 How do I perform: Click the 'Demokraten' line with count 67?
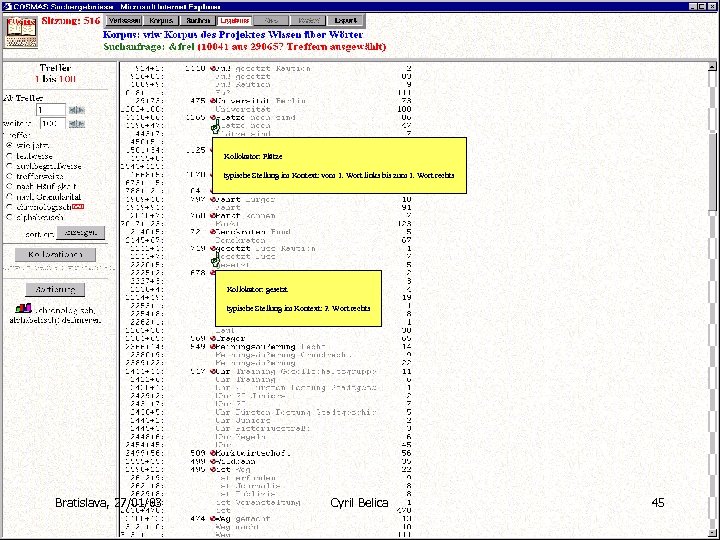point(241,240)
